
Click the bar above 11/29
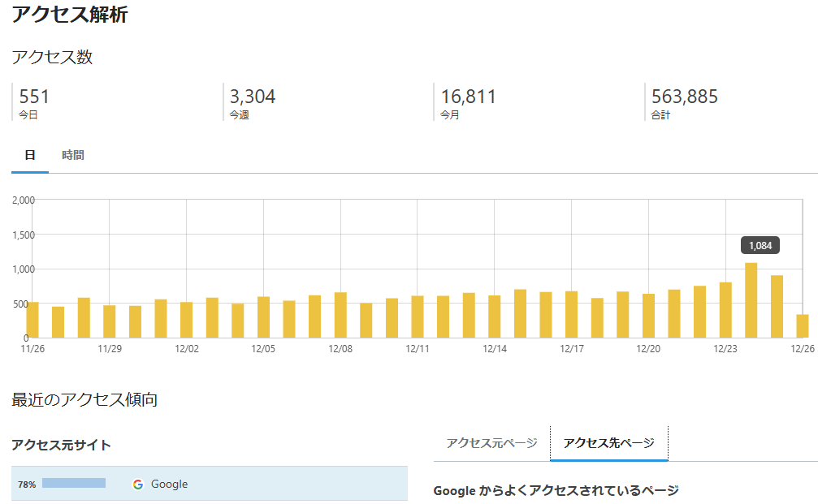coord(109,321)
